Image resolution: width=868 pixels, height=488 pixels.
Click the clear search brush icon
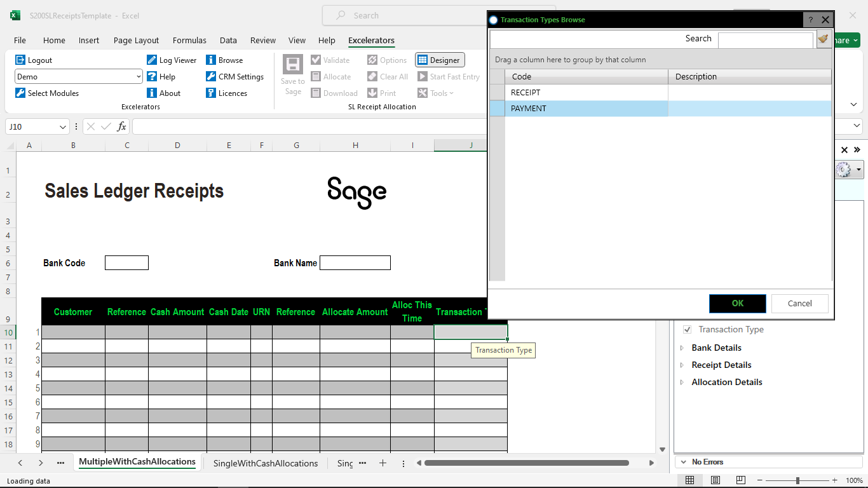[x=824, y=39]
